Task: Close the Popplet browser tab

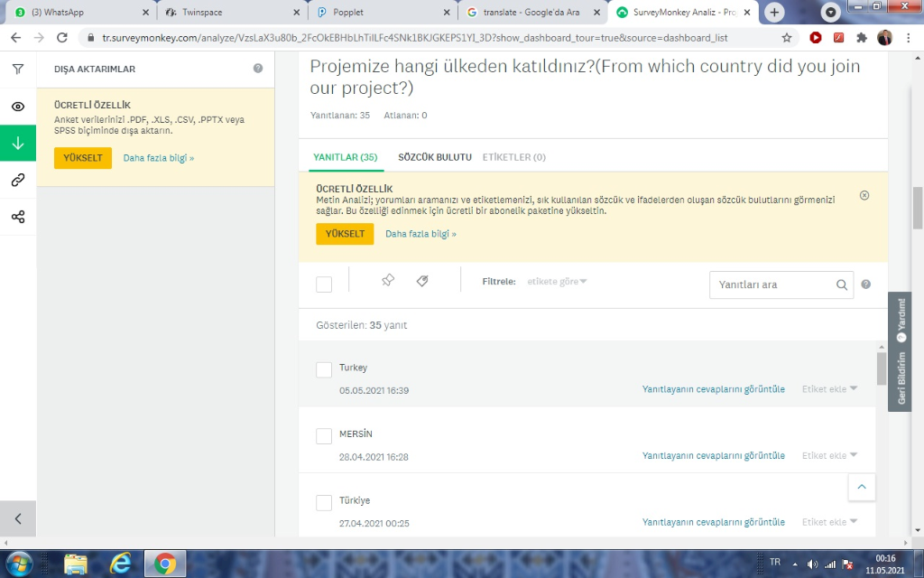Action: 447,13
